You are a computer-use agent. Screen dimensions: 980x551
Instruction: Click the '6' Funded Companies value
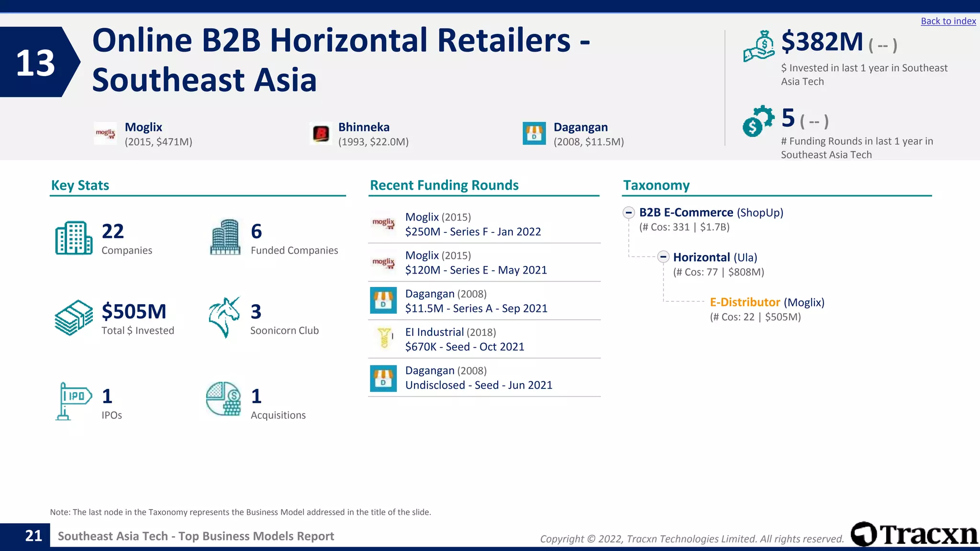[256, 231]
